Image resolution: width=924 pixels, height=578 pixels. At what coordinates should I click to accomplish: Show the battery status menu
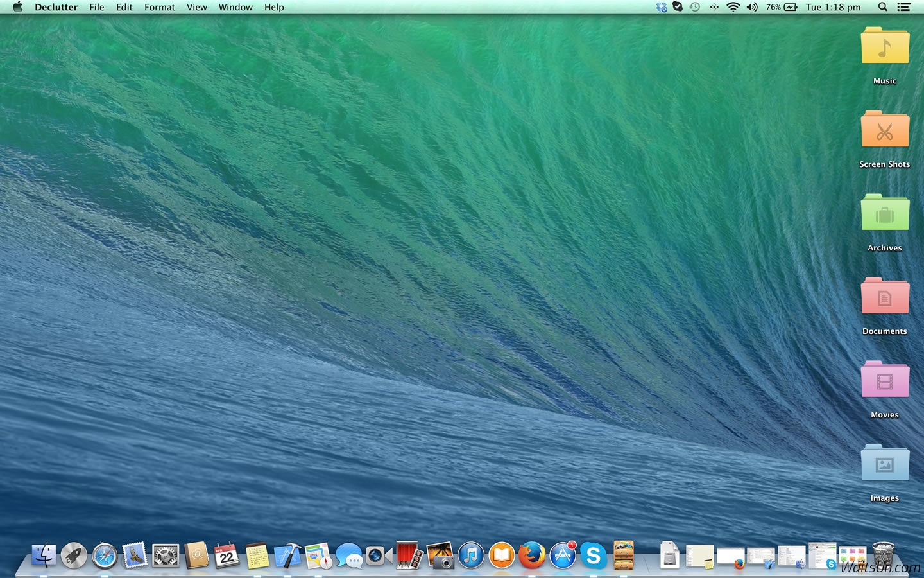782,7
